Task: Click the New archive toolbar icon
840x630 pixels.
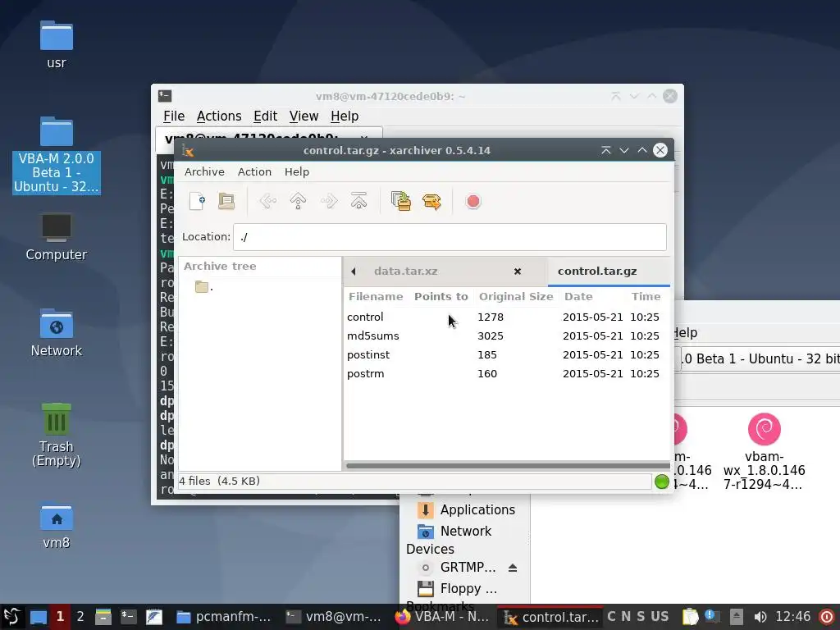Action: pos(197,202)
